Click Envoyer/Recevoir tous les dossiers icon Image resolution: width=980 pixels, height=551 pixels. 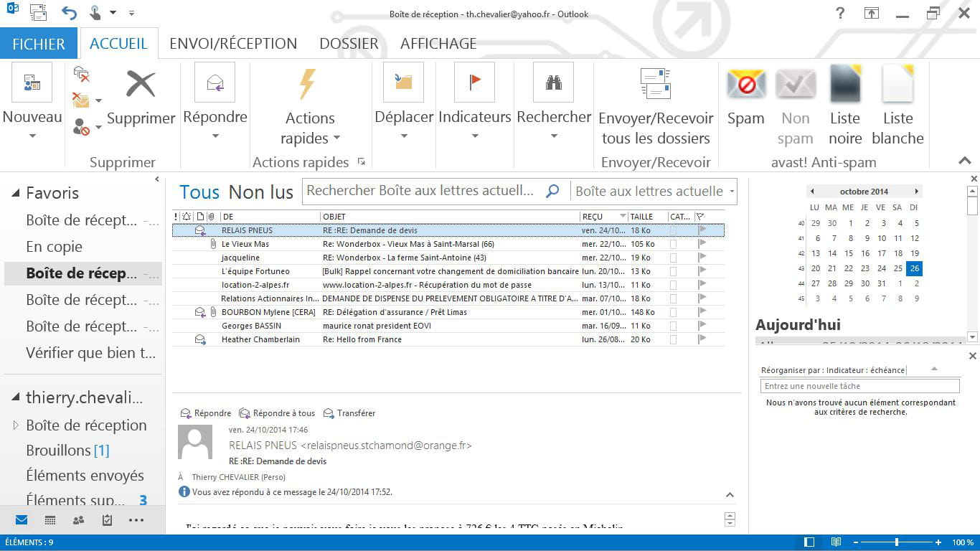pos(655,85)
